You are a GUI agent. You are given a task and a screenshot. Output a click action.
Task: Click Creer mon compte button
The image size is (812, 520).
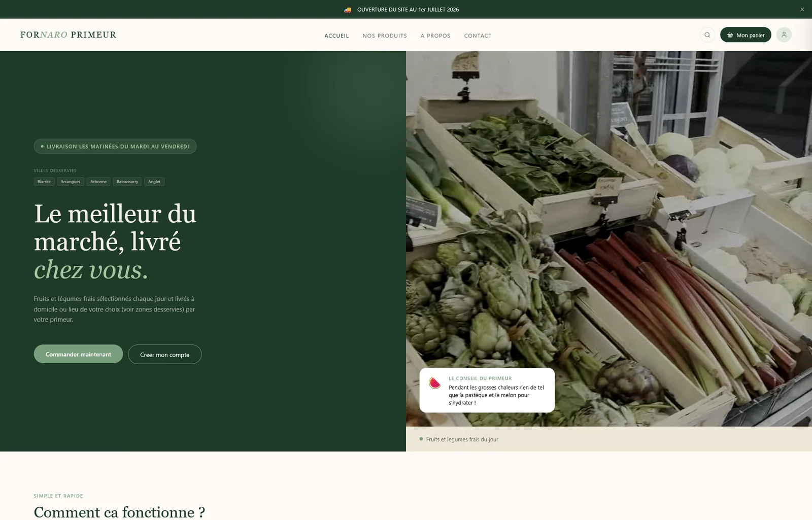tap(164, 355)
